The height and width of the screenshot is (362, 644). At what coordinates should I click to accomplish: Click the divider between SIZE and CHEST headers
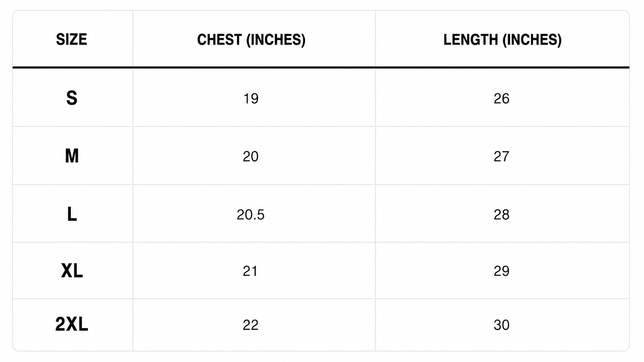click(133, 39)
